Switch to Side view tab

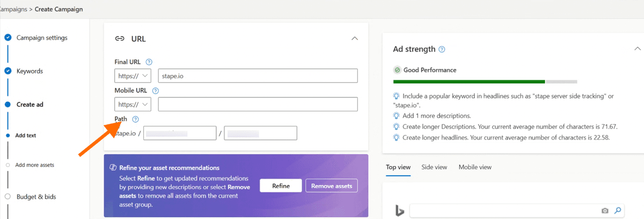click(434, 167)
